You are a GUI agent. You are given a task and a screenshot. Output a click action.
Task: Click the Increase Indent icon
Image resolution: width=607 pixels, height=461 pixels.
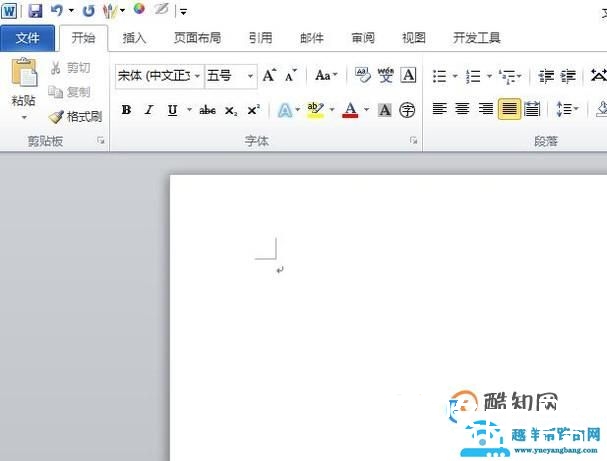coord(568,76)
